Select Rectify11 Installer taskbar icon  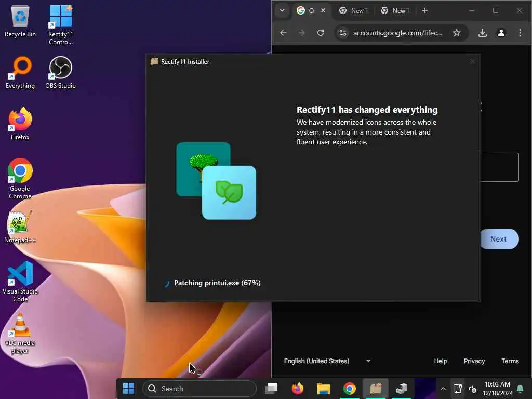point(376,389)
